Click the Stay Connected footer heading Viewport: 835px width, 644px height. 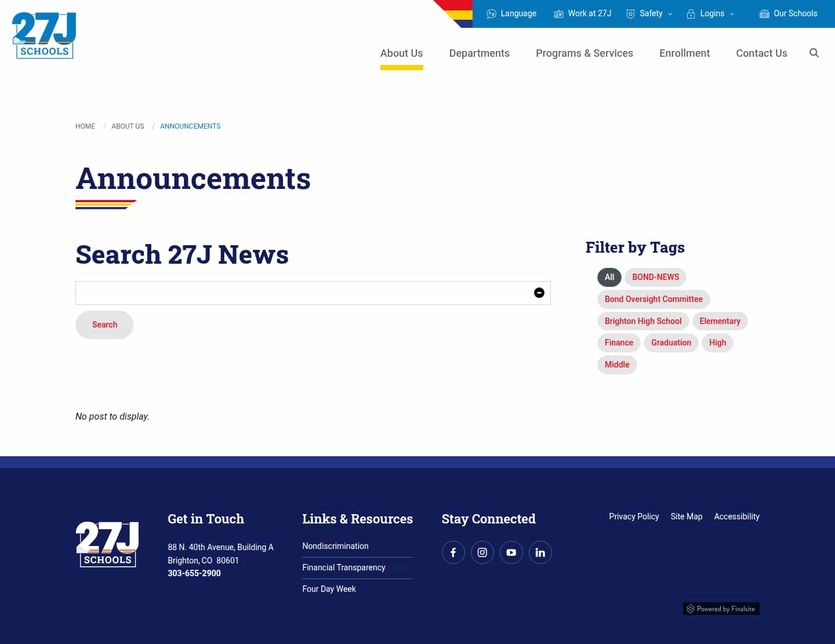[488, 519]
